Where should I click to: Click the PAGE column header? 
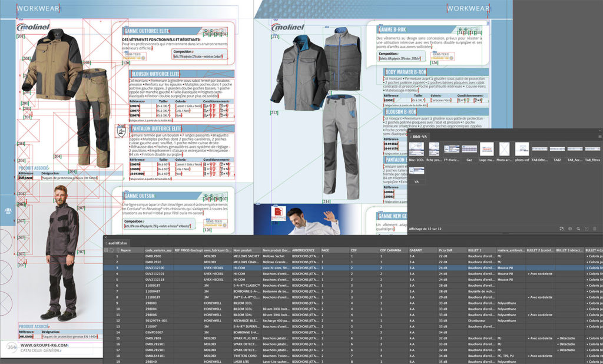pos(334,250)
